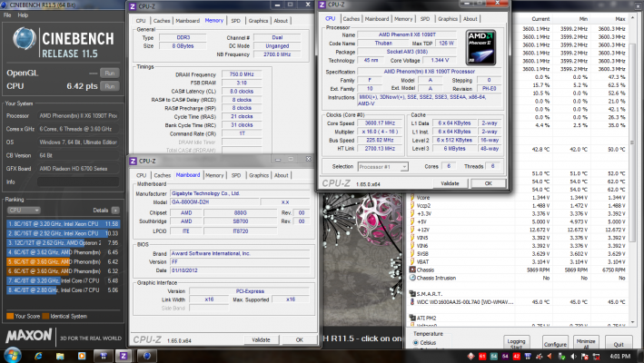Click Validate in Mainboard CPU-Z window
Screen dimensions: 644x363
click(x=261, y=340)
